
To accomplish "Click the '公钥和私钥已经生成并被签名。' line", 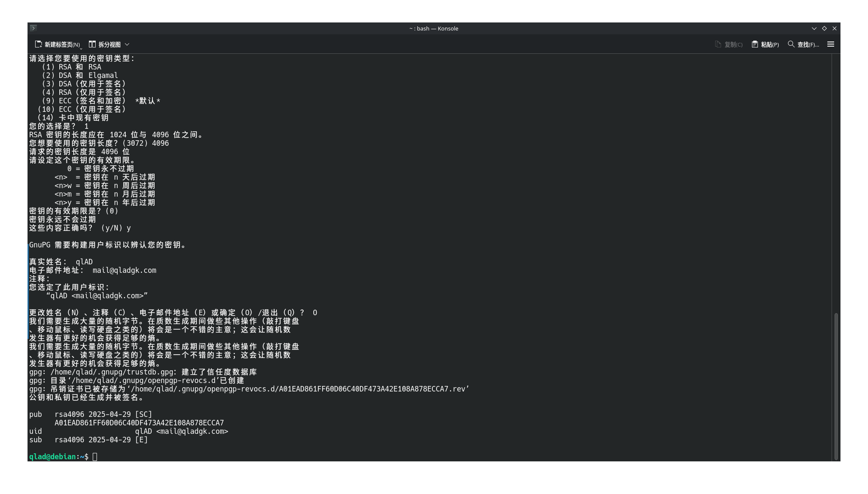I will pyautogui.click(x=87, y=397).
